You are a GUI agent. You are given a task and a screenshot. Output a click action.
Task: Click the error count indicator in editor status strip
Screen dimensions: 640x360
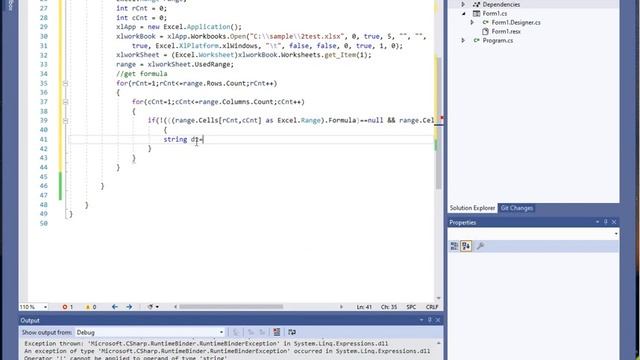point(68,307)
